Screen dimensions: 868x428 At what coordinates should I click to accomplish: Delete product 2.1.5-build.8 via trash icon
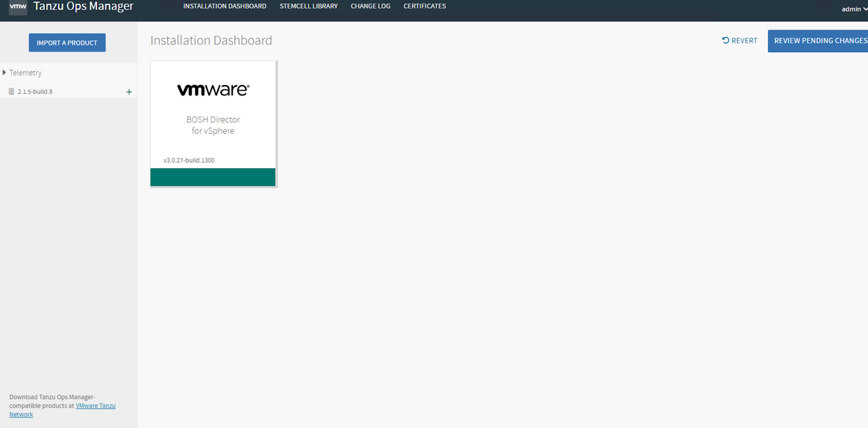click(x=11, y=92)
